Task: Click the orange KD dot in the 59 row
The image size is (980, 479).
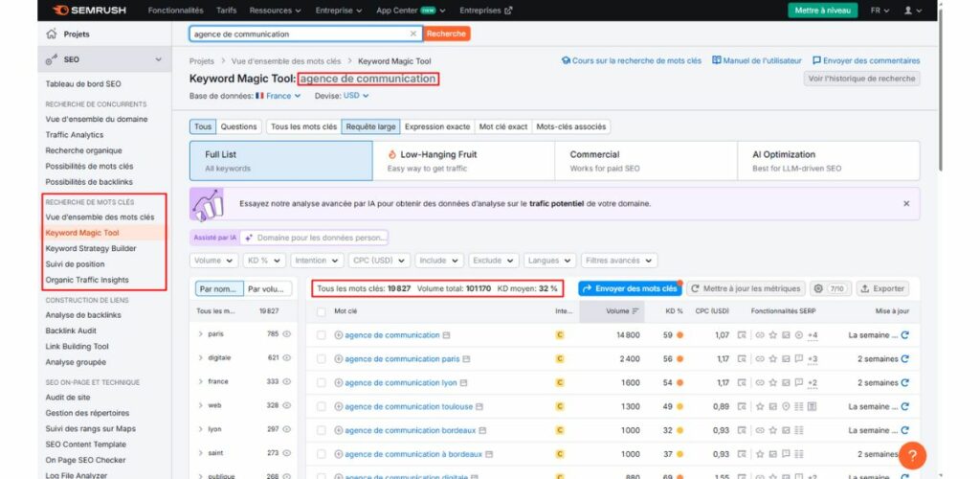Action: point(679,335)
